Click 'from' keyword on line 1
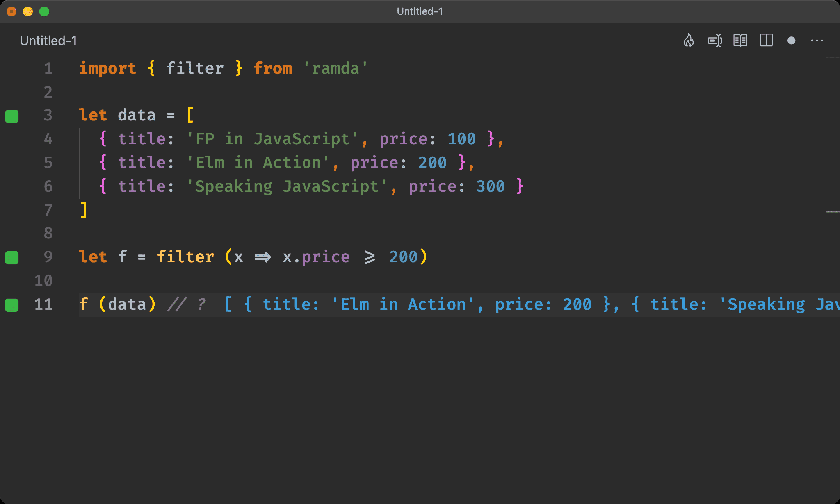Screen dimensions: 840x504 tap(273, 68)
